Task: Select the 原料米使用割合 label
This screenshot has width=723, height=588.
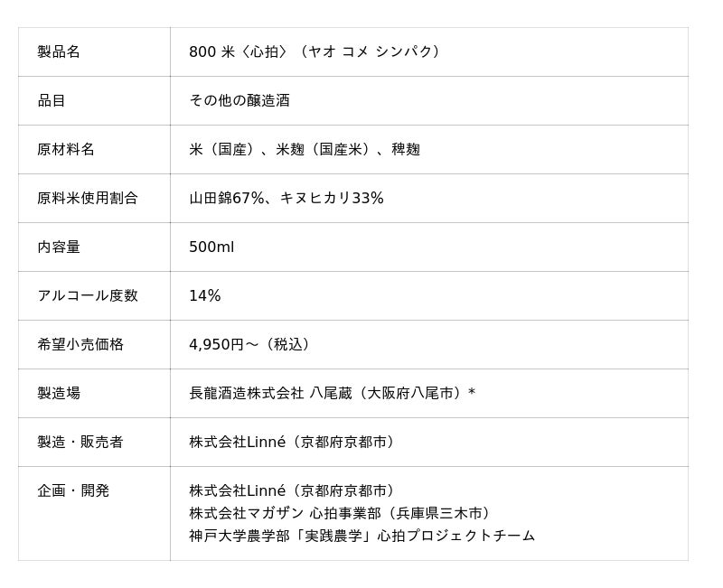Action: tap(88, 198)
